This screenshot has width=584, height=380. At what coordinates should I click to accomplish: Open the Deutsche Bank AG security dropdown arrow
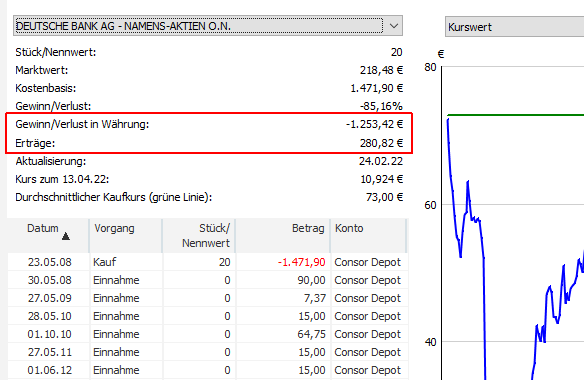pyautogui.click(x=394, y=26)
